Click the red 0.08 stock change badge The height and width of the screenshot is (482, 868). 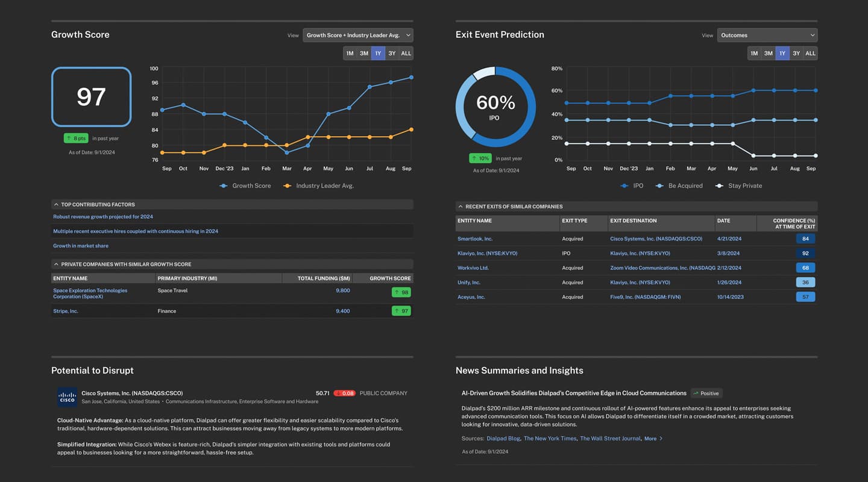pos(344,393)
